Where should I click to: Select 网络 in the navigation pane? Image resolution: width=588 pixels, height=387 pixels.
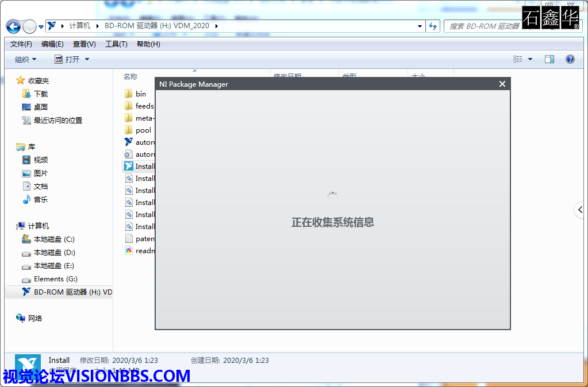[x=29, y=319]
